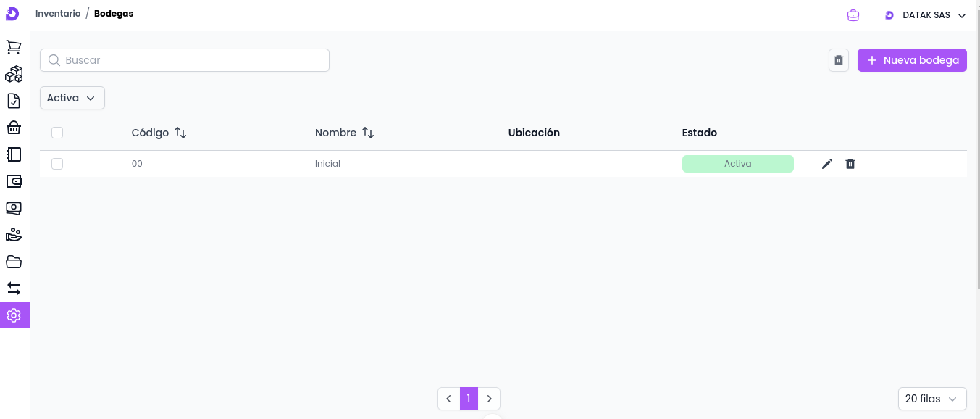The width and height of the screenshot is (980, 419).
Task: Go to Inventario in the breadcrumb
Action: (x=58, y=14)
